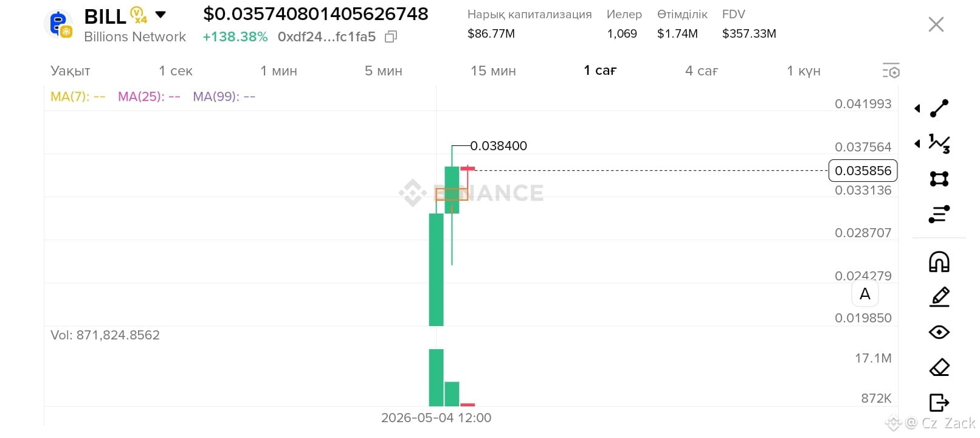
Task: Switch to the 4 сағ timeframe
Action: click(x=702, y=71)
